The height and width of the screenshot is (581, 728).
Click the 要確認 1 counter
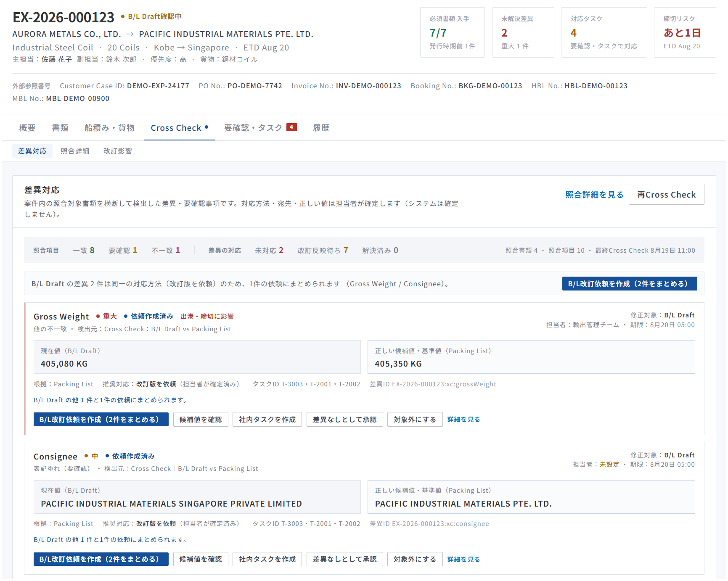pos(123,251)
